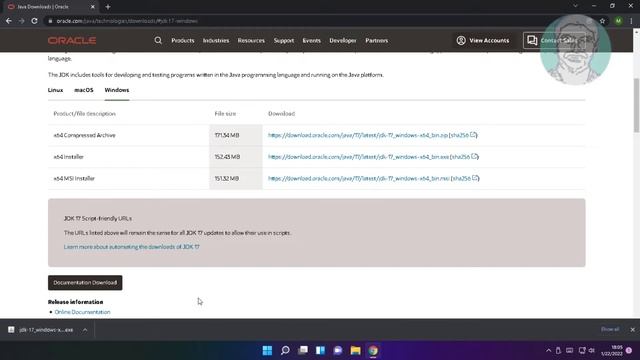Image resolution: width=640 pixels, height=360 pixels.
Task: Close the Java Downloads tab
Action: tap(93, 7)
